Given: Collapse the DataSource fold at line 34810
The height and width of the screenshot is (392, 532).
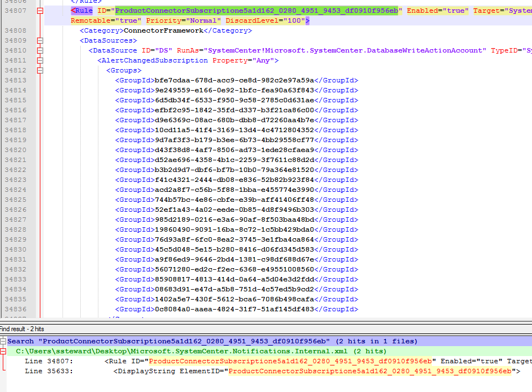Looking at the screenshot, I should pyautogui.click(x=40, y=50).
